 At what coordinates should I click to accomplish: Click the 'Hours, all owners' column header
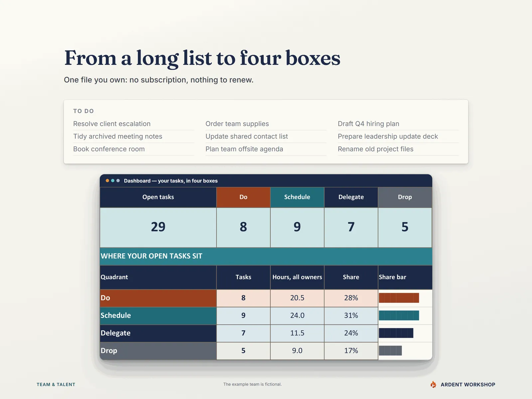(x=297, y=277)
